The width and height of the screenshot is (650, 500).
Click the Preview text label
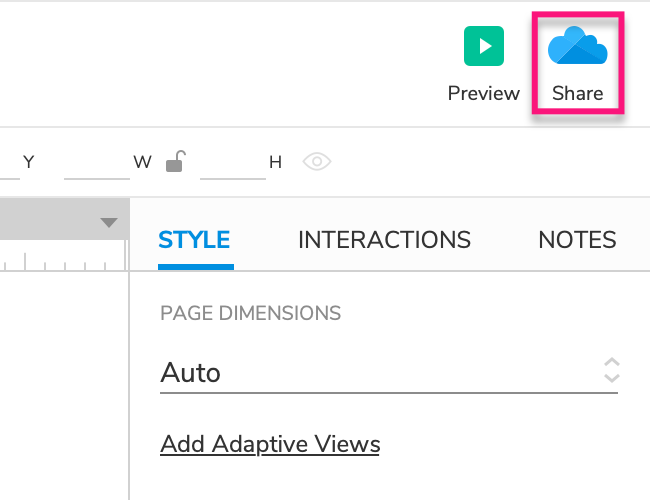[x=484, y=94]
